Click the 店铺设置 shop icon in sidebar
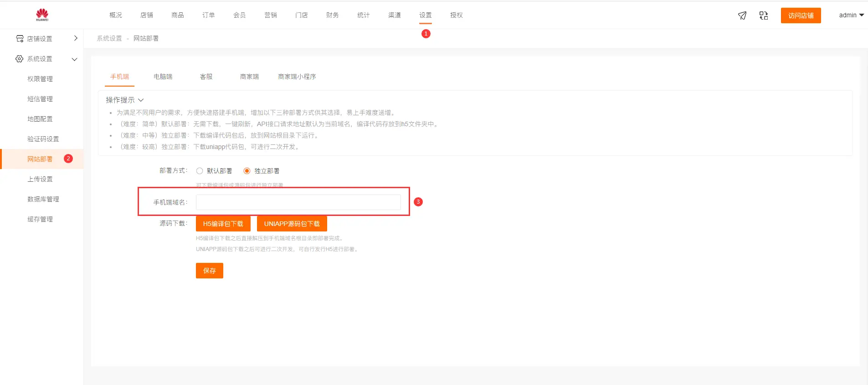868x385 pixels. pyautogui.click(x=20, y=39)
